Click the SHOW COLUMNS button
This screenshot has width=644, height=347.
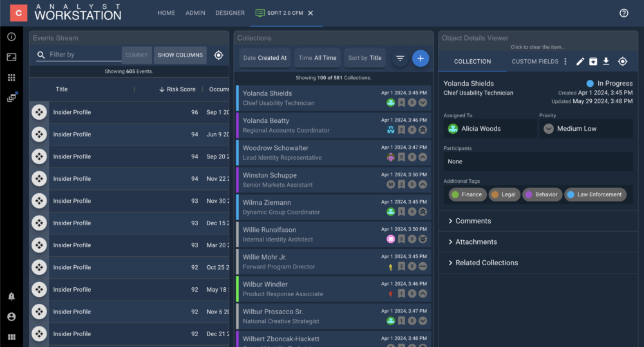click(x=180, y=55)
